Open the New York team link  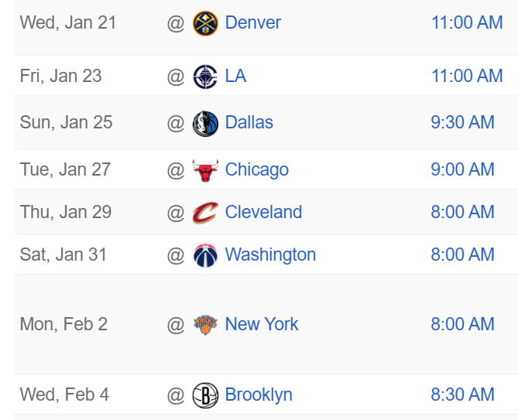point(261,324)
